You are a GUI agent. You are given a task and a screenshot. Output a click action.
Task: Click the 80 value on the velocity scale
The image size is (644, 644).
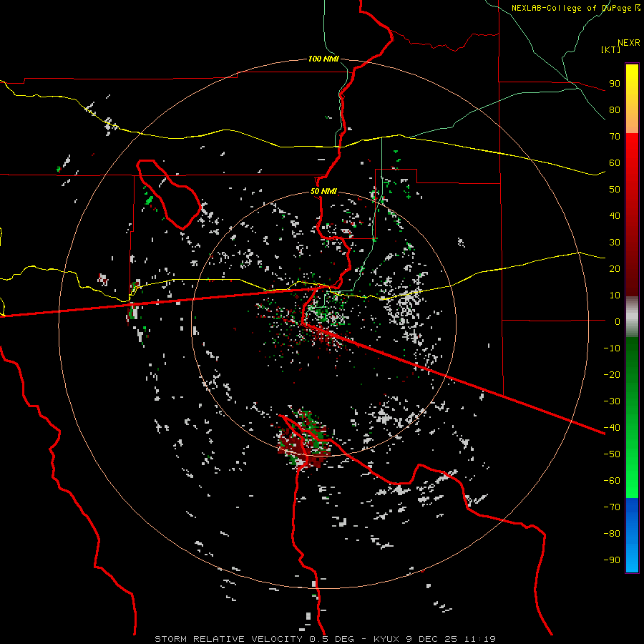click(615, 109)
